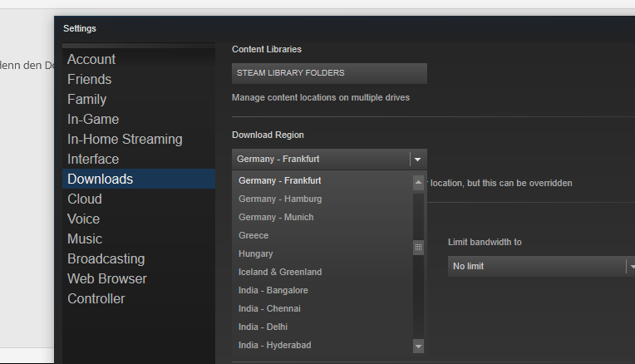Open the Family settings section
The image size is (635, 364).
point(139,99)
